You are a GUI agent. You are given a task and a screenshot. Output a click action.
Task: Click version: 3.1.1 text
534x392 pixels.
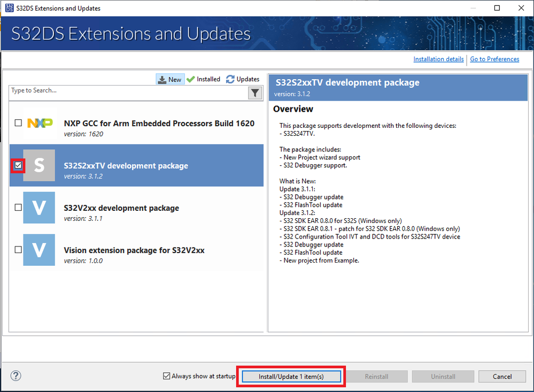(83, 219)
